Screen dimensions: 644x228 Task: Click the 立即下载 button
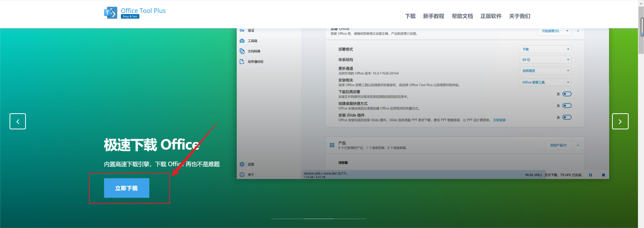coord(127,188)
